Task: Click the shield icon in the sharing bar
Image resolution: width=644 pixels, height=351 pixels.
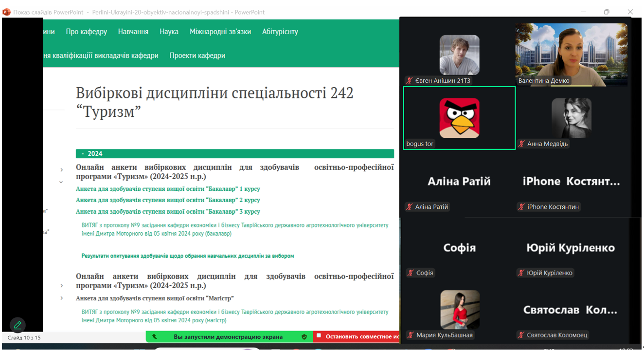Action: (x=304, y=336)
